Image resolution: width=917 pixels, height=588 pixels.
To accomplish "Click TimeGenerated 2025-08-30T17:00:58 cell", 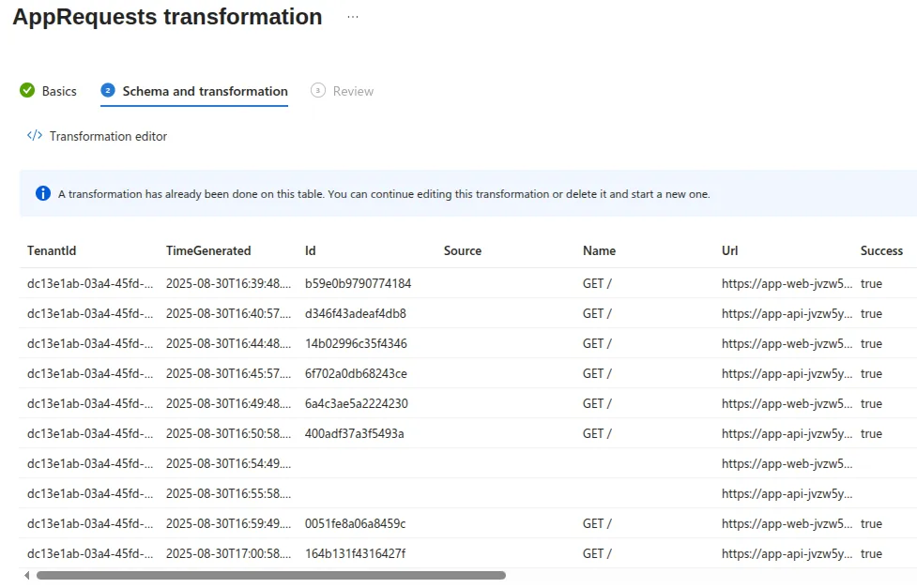I will [x=228, y=553].
